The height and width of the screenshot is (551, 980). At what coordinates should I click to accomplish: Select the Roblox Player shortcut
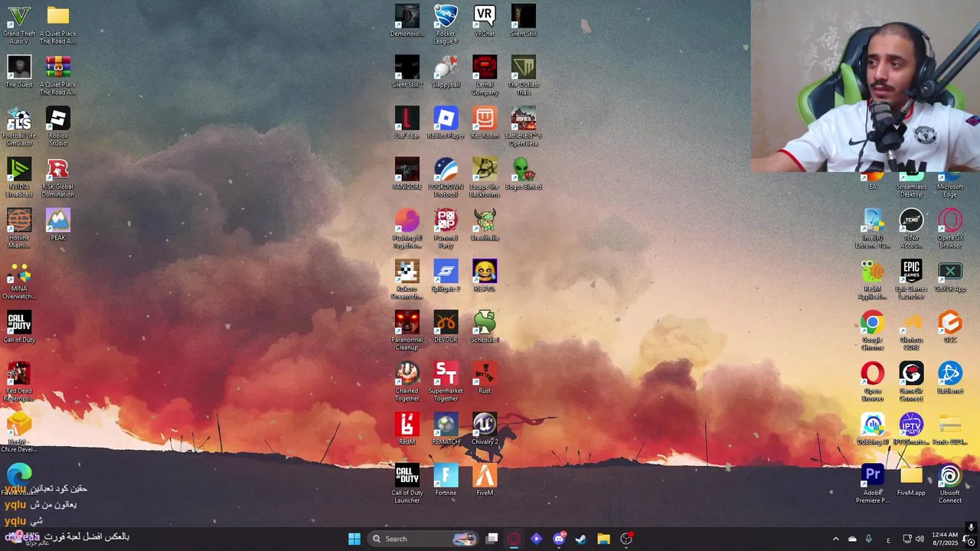pyautogui.click(x=446, y=123)
